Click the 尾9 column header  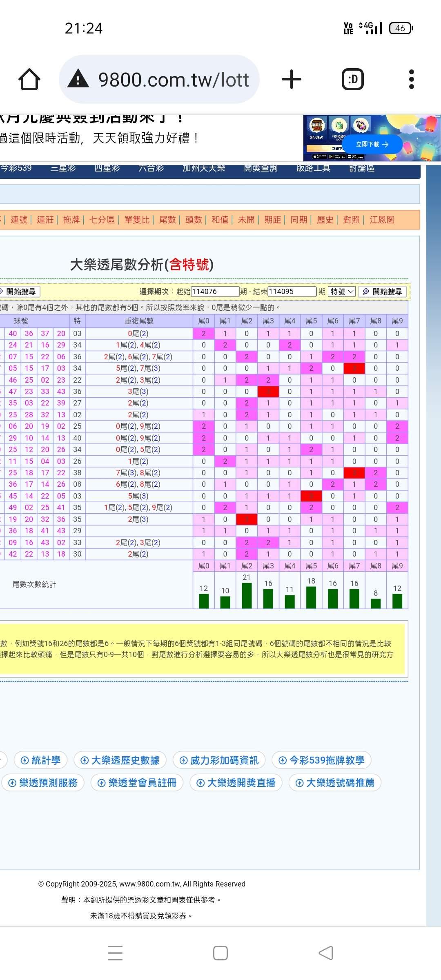click(397, 321)
